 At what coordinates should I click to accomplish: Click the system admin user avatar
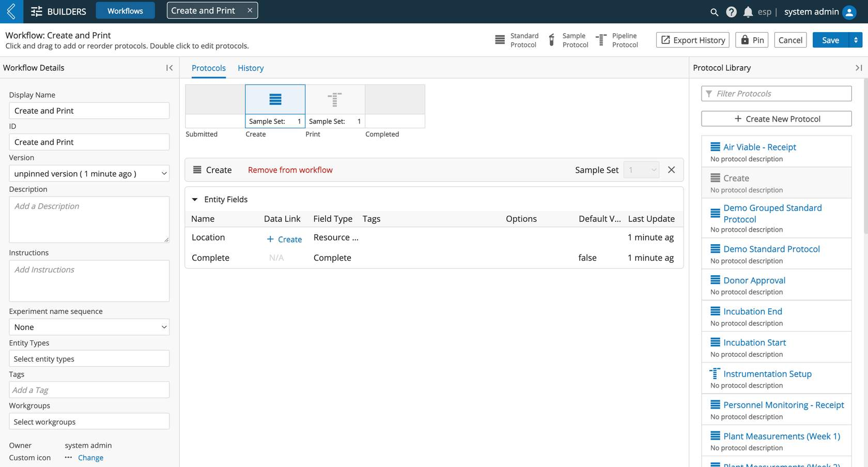click(849, 12)
